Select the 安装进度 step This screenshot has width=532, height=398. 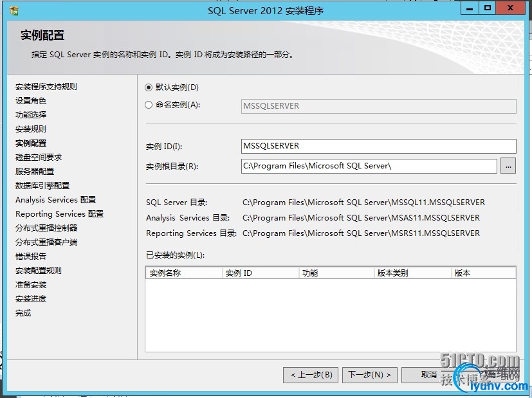tap(31, 299)
